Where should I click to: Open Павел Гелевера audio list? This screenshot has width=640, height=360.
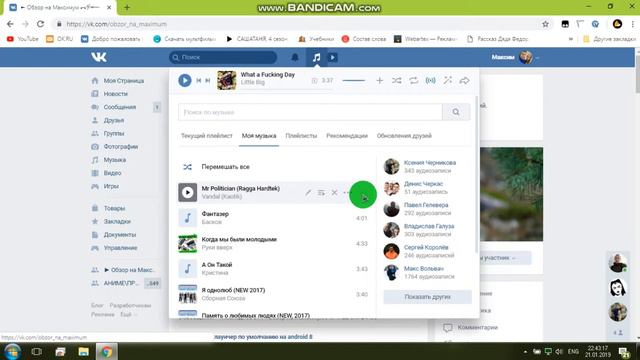pos(426,205)
